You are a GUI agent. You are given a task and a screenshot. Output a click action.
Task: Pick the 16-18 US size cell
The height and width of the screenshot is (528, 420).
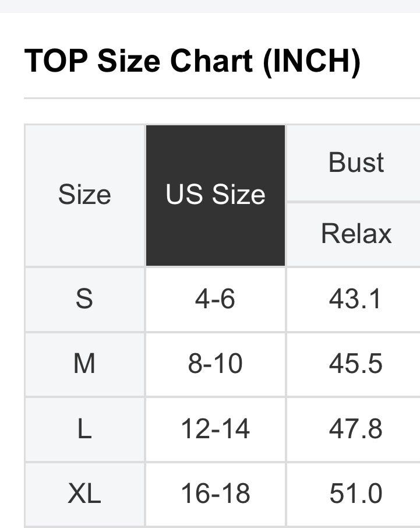click(x=216, y=495)
